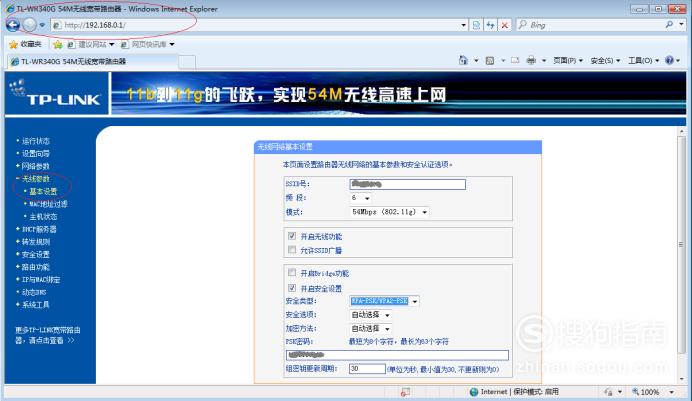The width and height of the screenshot is (692, 401).
Task: Click the search magnifier icon
Action: click(669, 25)
